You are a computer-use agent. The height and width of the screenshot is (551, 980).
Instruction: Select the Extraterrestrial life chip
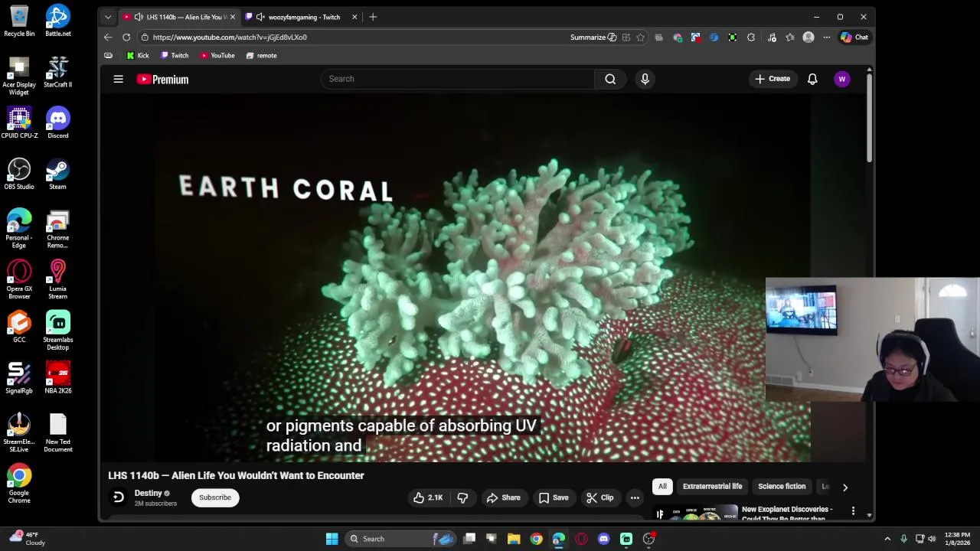712,487
